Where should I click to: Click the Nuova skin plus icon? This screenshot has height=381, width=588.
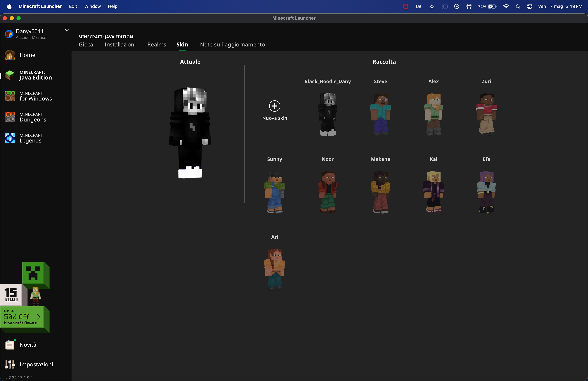point(274,106)
